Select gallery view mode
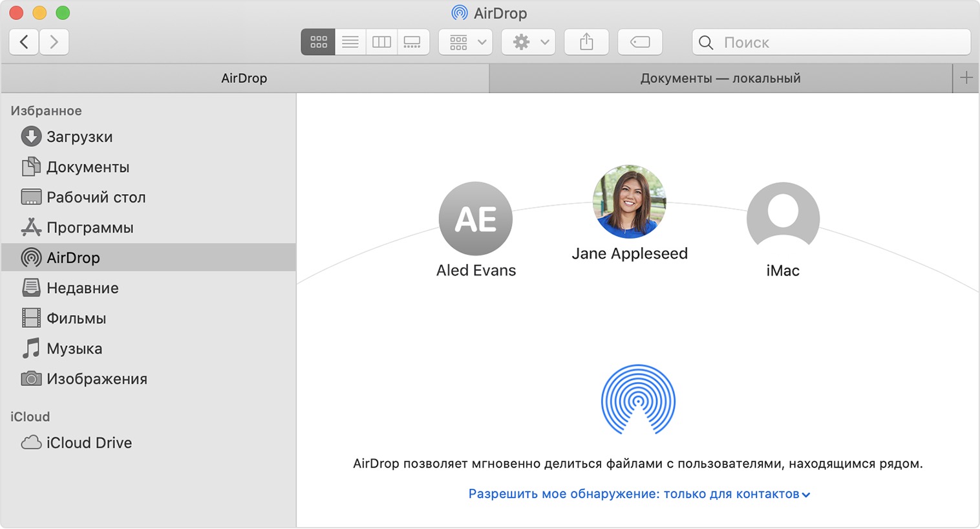980x529 pixels. [412, 42]
